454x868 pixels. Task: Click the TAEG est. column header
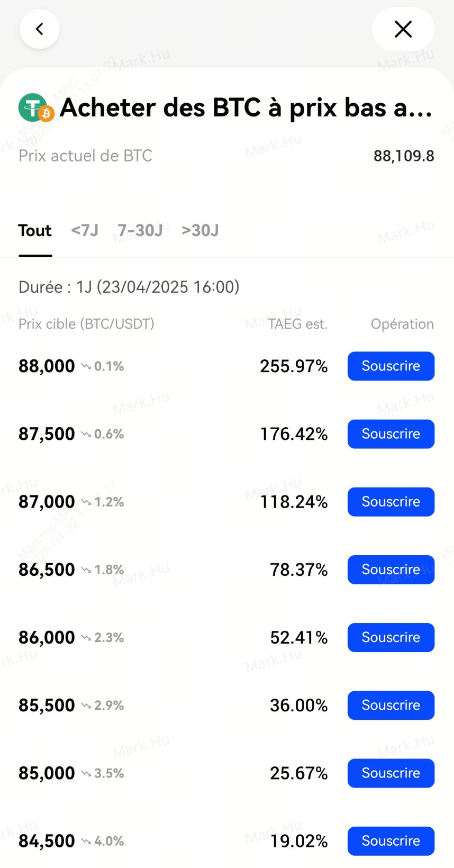click(297, 324)
